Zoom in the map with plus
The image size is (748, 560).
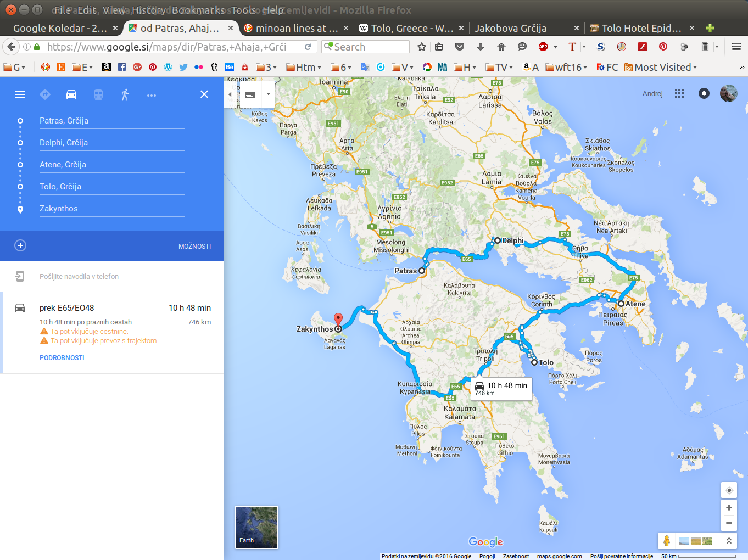(x=729, y=508)
